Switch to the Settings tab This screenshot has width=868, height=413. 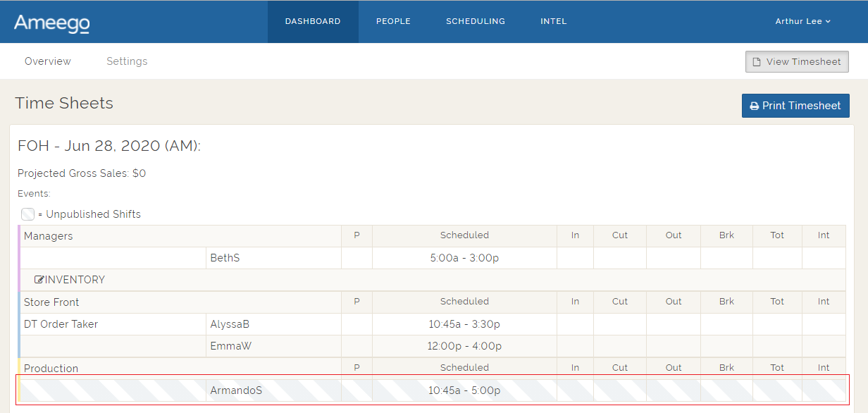(x=127, y=61)
